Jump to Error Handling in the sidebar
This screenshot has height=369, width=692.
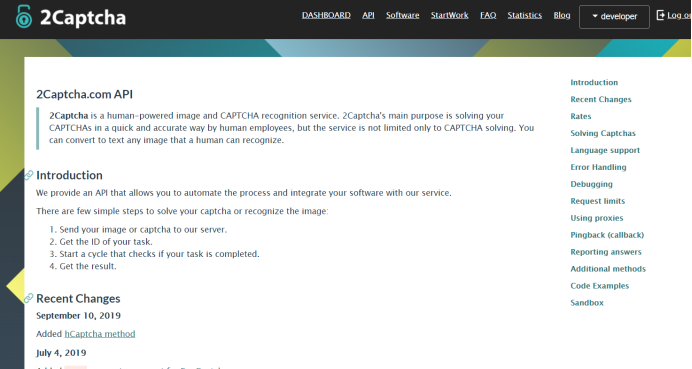click(598, 167)
